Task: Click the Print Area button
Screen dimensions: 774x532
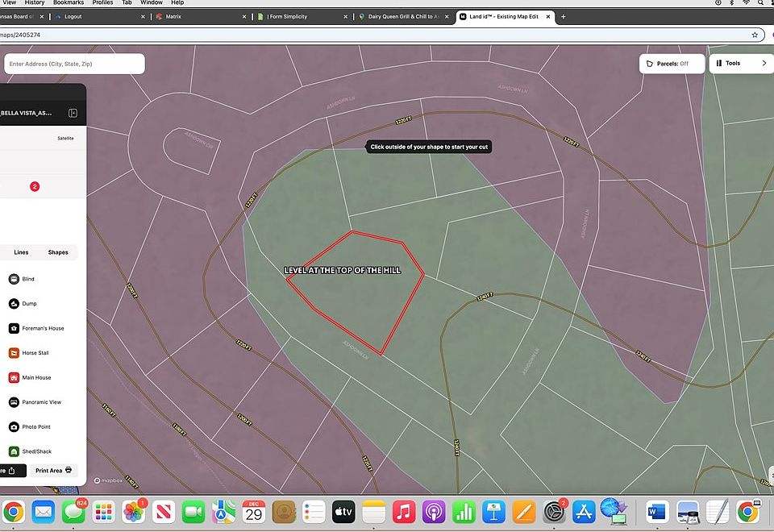Action: tap(55, 470)
